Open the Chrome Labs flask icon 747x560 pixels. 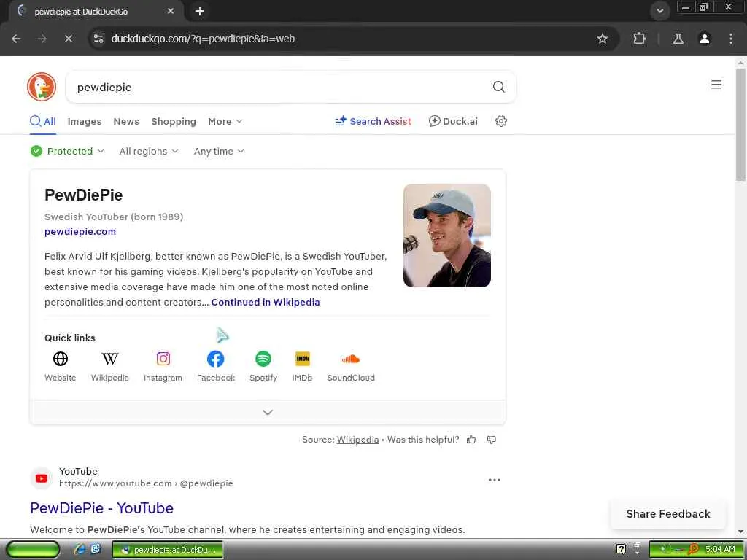pos(678,39)
